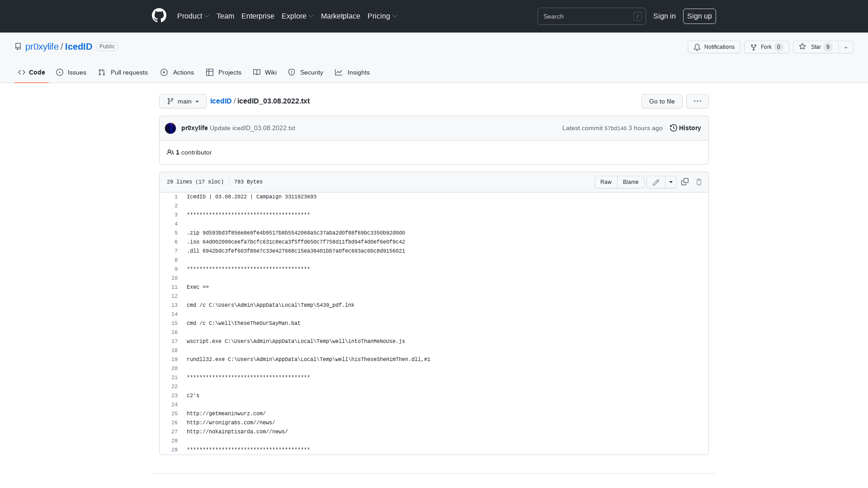
Task: Open the GitHub home logo
Action: pos(159,16)
